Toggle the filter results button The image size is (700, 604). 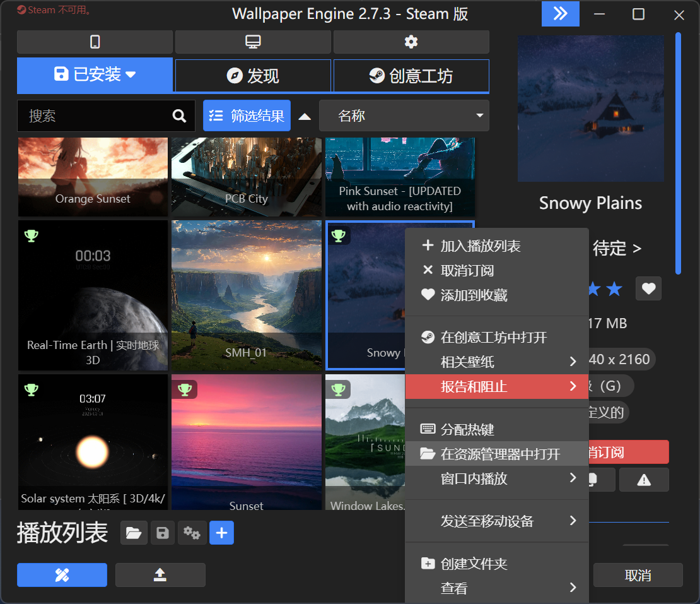point(247,116)
